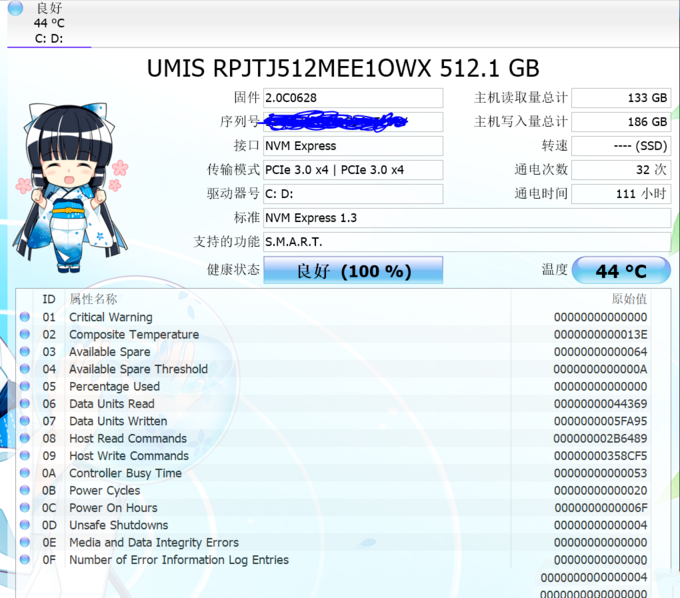680x598 pixels.
Task: Click raw value 000000002B6489
Action: coord(601,439)
